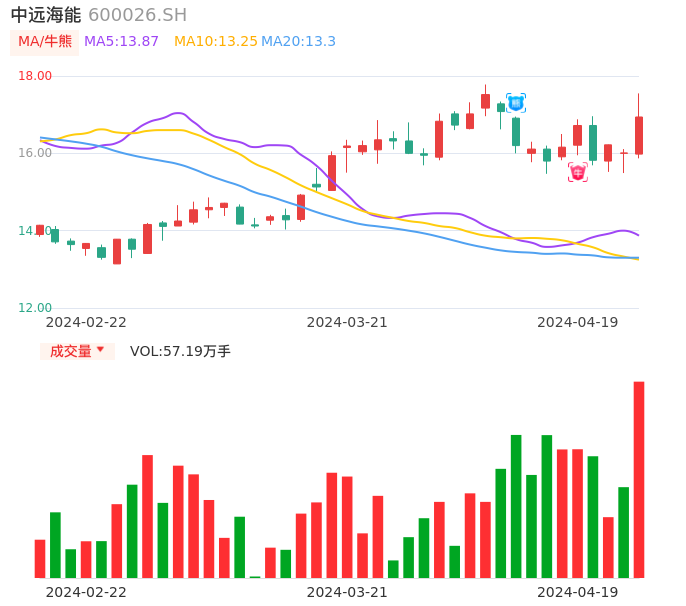Click the 2024-02-22 date on price axis
686x606 pixels.
pyautogui.click(x=86, y=322)
